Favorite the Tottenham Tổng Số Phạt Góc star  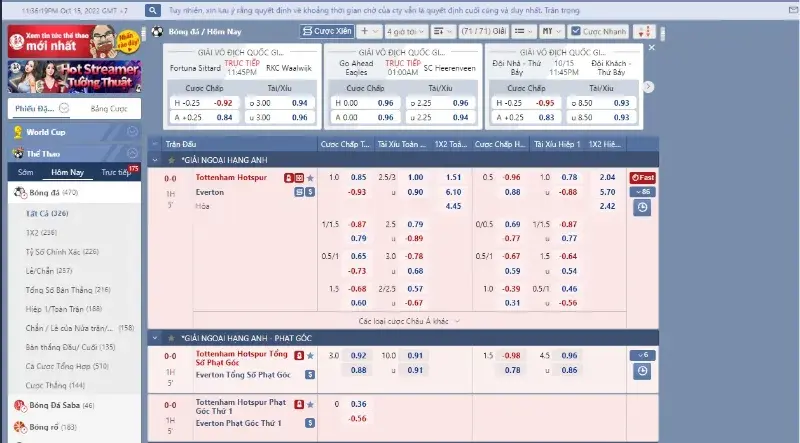tap(310, 356)
